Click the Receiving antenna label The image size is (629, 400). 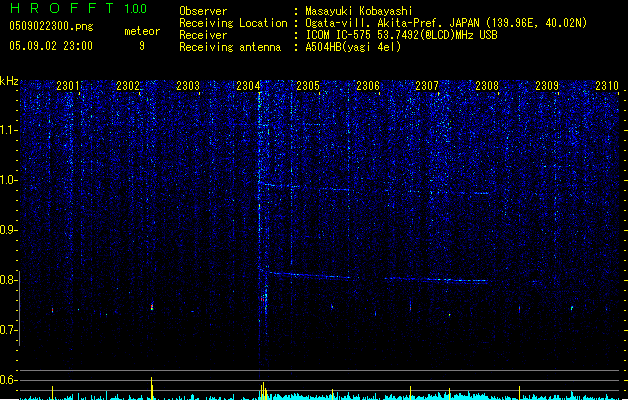[x=230, y=47]
